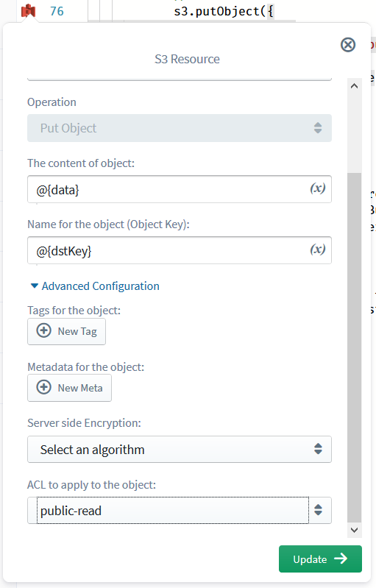
Task: Click line number 76 in gutter
Action: pos(57,11)
